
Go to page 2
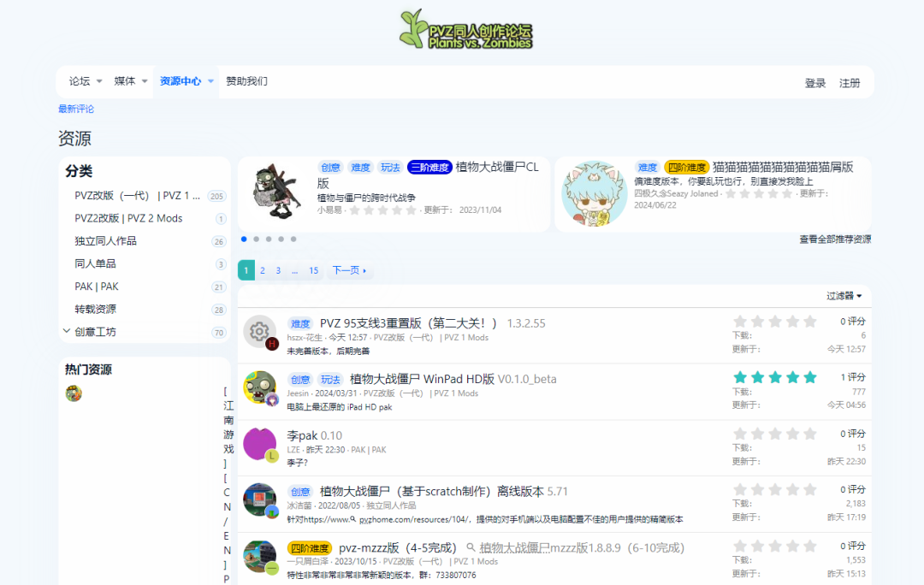tap(263, 270)
